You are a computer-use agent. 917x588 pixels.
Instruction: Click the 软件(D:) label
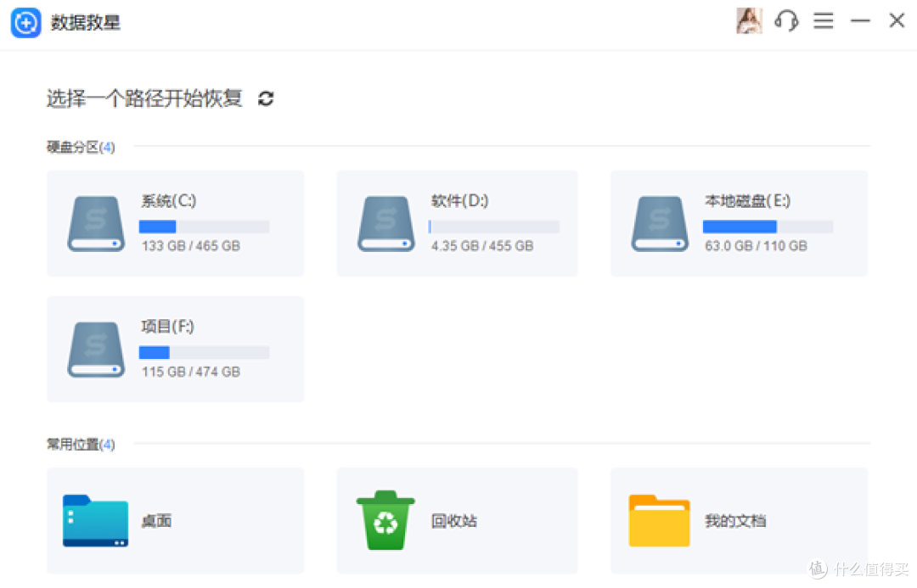pyautogui.click(x=459, y=201)
